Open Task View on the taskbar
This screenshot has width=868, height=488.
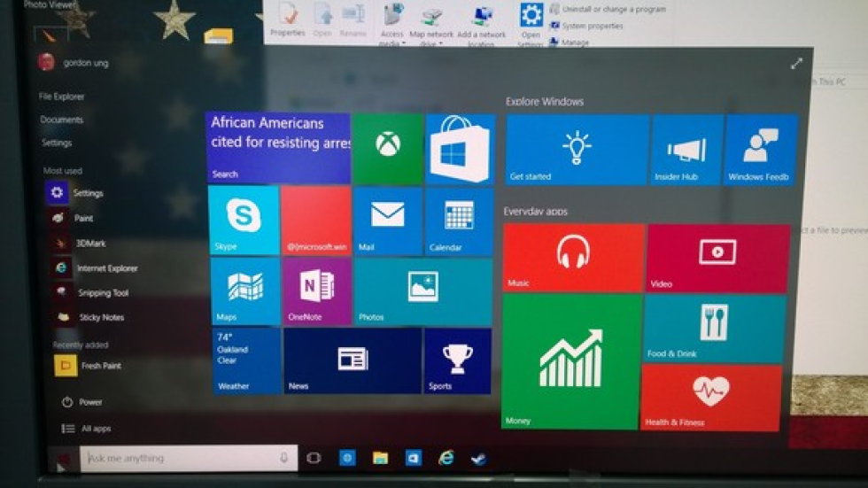314,458
